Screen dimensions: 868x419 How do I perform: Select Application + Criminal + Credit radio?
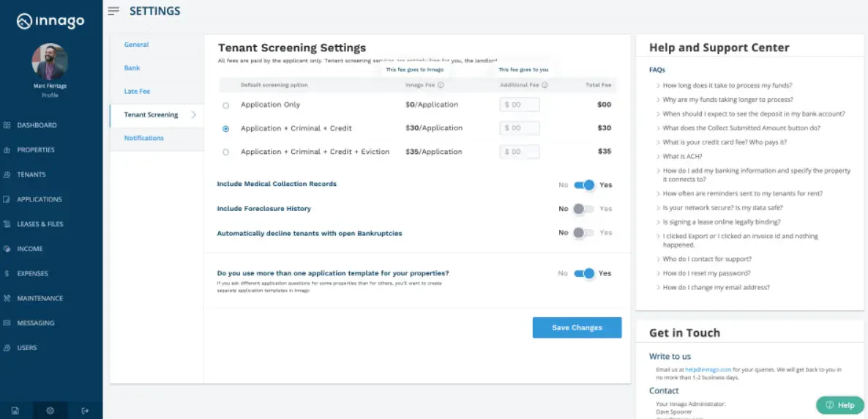(226, 129)
